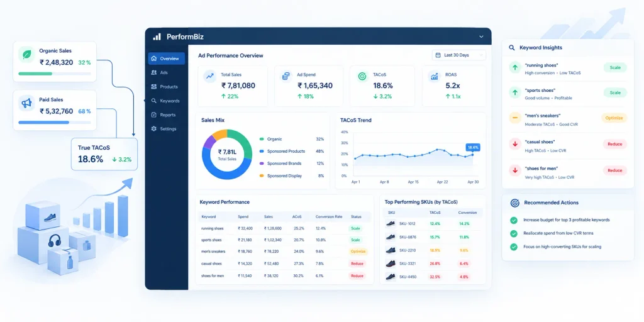Click the Paid Sales progress bar
This screenshot has width=644, height=322.
tap(55, 123)
